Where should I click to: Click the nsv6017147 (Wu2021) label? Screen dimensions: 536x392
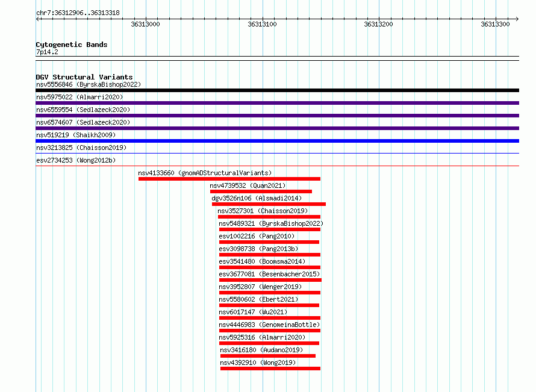(253, 312)
